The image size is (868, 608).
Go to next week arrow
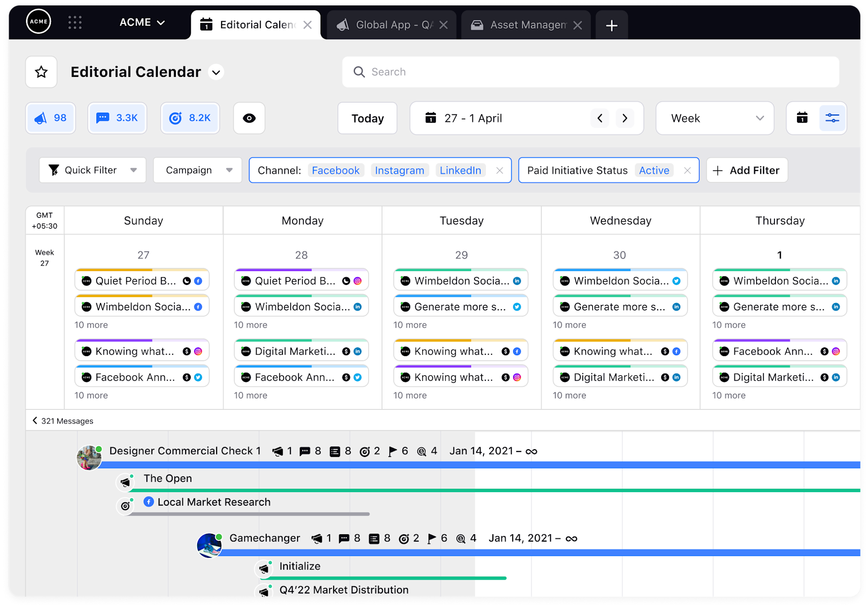(625, 118)
